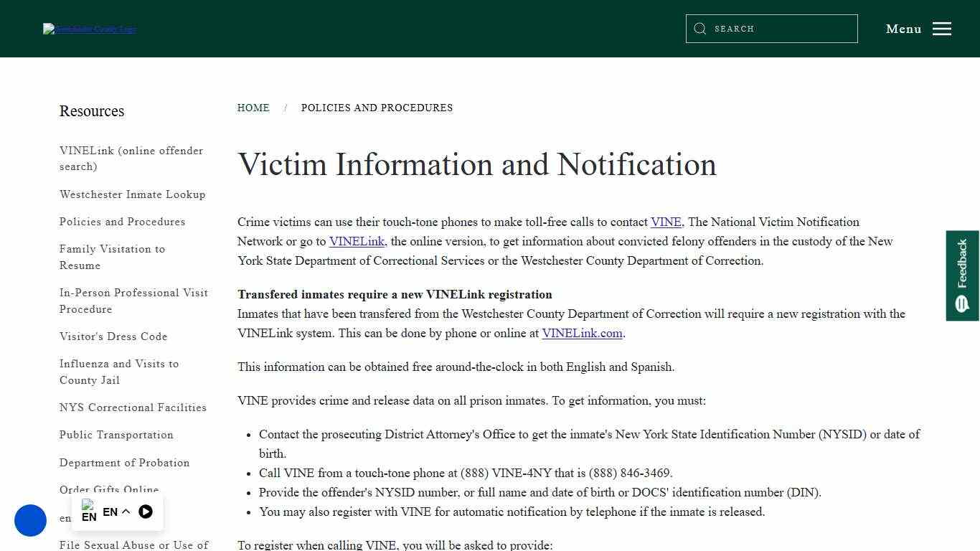
Task: Open the Feedback speech-bubble icon
Action: (961, 303)
